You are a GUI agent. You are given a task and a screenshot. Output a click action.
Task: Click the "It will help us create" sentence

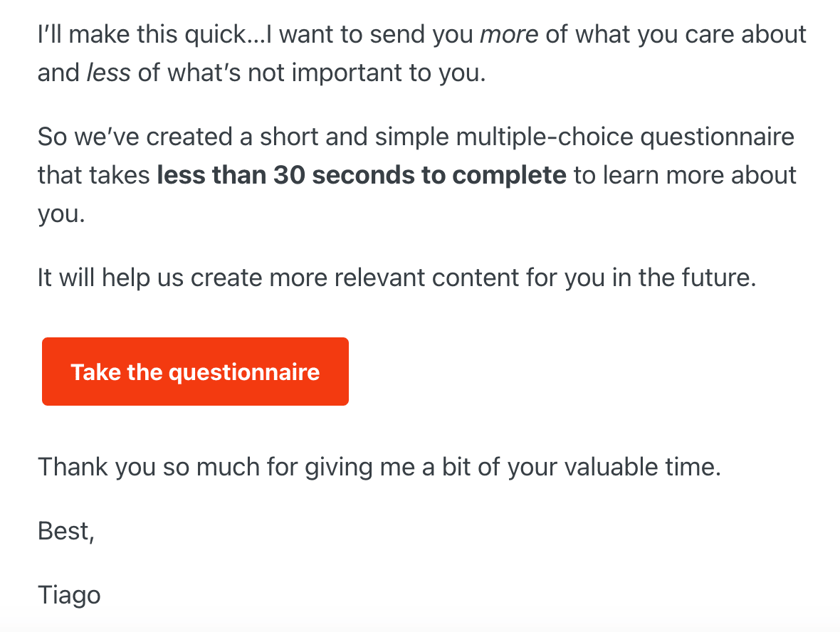tap(397, 278)
